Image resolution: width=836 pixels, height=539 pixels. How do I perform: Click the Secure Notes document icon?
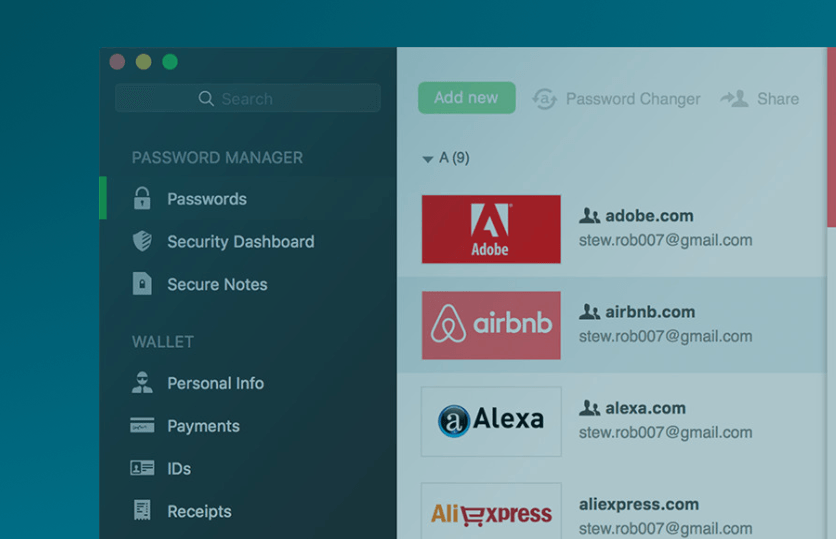142,284
